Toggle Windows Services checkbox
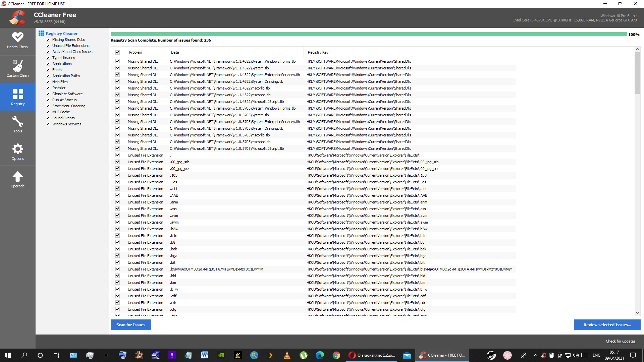 [48, 124]
